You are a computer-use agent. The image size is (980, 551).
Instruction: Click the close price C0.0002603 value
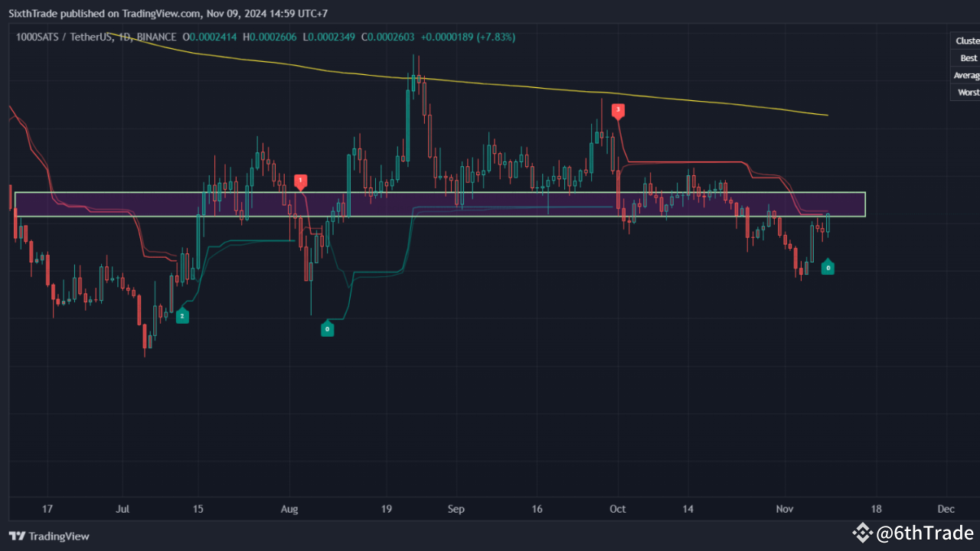[x=387, y=36]
